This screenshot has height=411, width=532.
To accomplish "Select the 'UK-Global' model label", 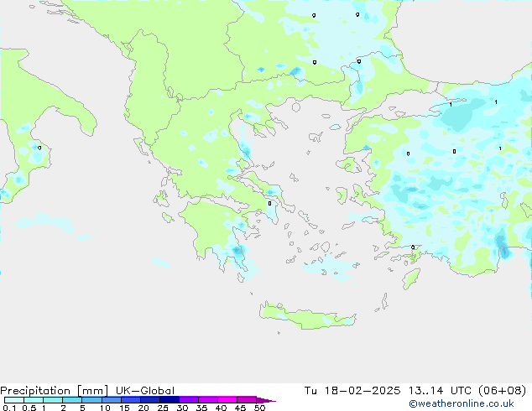I will 145,391.
